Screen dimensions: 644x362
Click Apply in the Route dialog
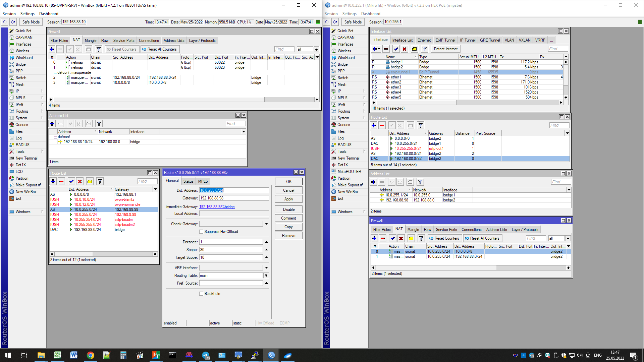[x=289, y=199]
